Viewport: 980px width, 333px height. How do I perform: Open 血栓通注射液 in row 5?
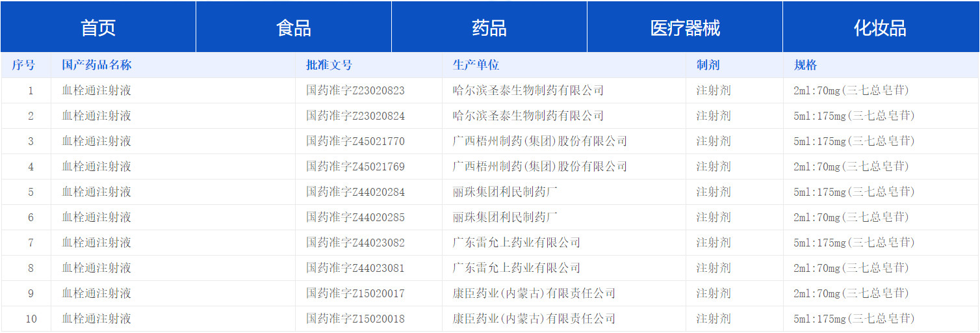point(97,192)
